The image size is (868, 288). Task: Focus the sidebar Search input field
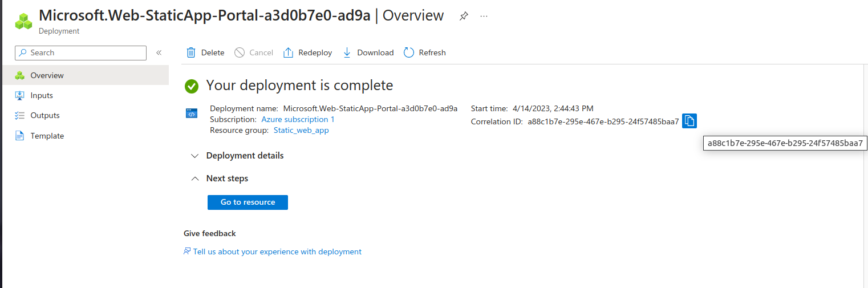tap(80, 52)
